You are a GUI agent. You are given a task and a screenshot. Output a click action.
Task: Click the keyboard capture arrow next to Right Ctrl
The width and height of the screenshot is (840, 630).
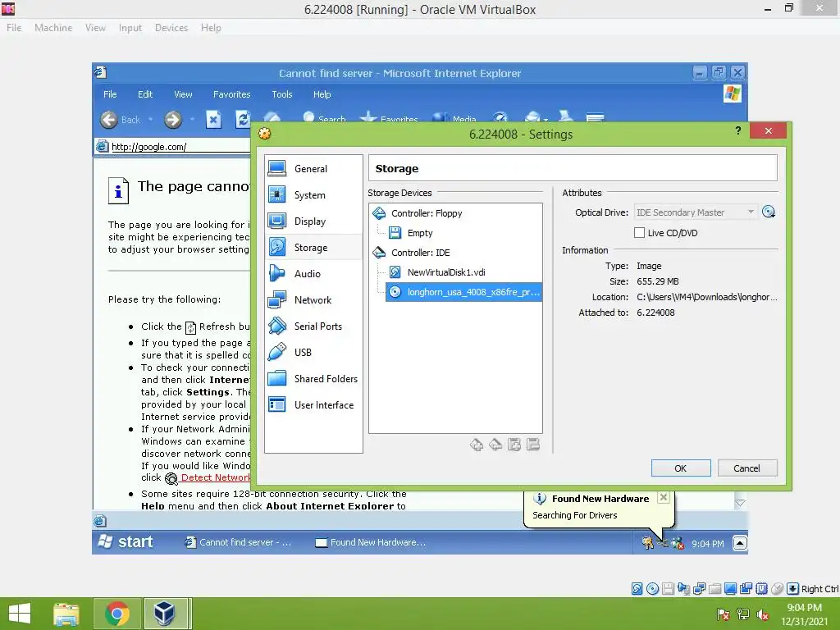coord(793,589)
